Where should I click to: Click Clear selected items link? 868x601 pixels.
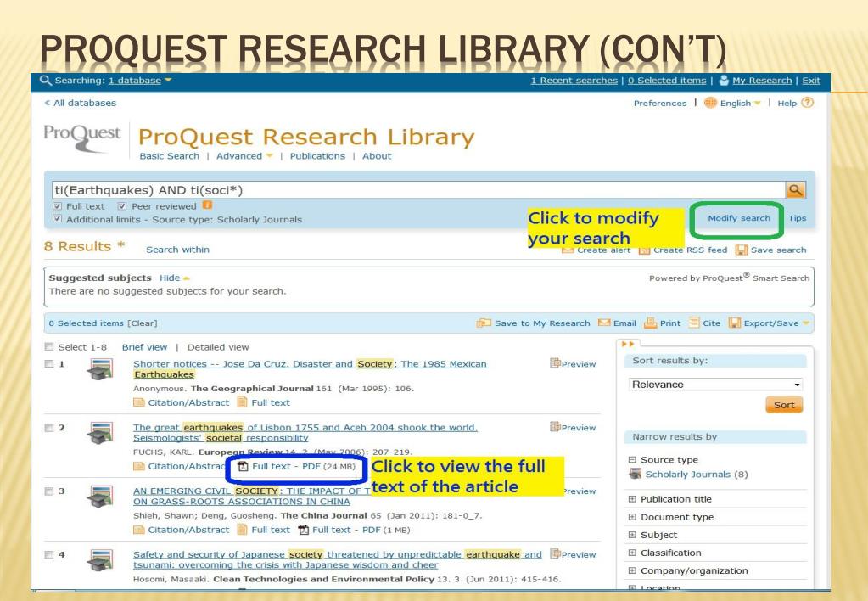[x=143, y=323]
